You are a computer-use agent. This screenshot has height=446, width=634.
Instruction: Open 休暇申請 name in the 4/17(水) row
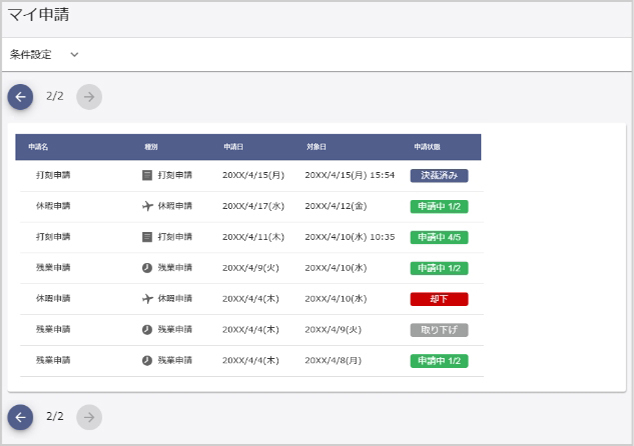click(53, 206)
